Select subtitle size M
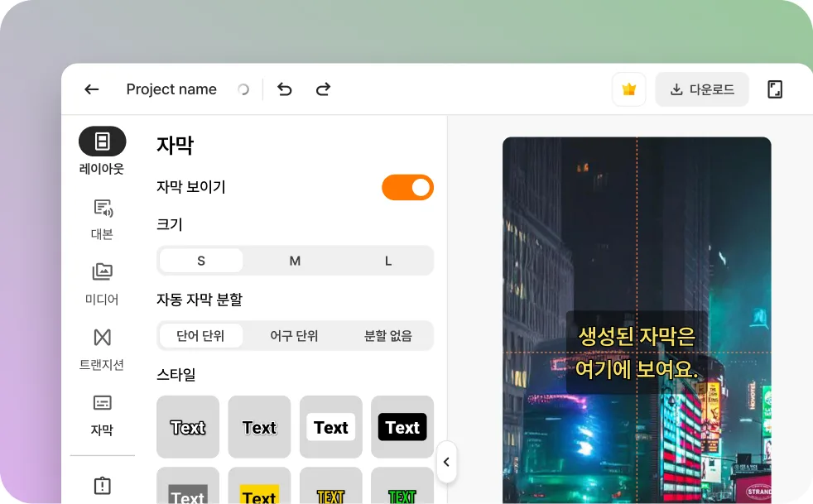Viewport: 813px width, 504px height. [x=295, y=261]
